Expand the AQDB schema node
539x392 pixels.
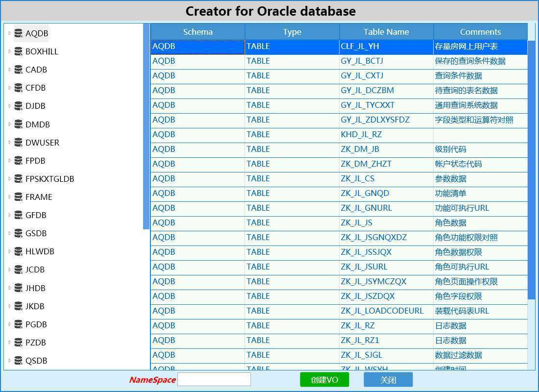(10, 33)
